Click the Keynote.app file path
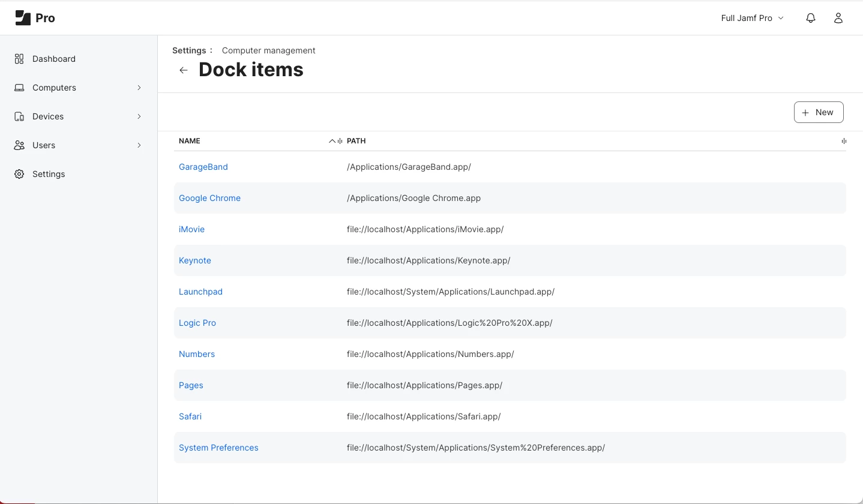Screen dimensions: 863x504 pyautogui.click(x=428, y=260)
